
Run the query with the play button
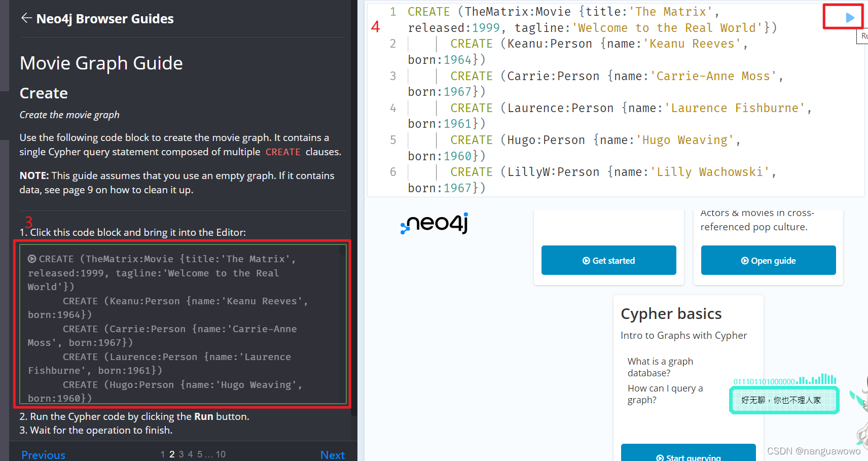point(850,18)
